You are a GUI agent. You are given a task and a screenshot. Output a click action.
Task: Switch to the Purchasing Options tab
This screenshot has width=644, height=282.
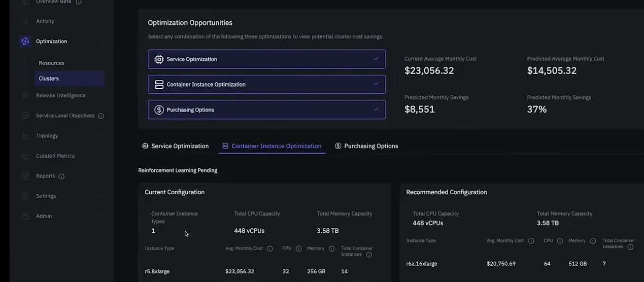(366, 146)
